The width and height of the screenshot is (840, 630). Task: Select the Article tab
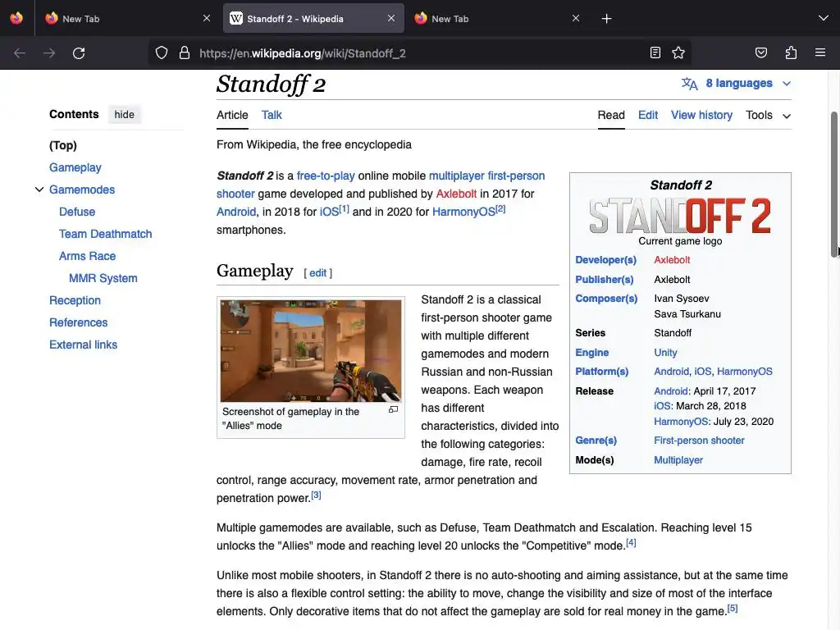232,115
